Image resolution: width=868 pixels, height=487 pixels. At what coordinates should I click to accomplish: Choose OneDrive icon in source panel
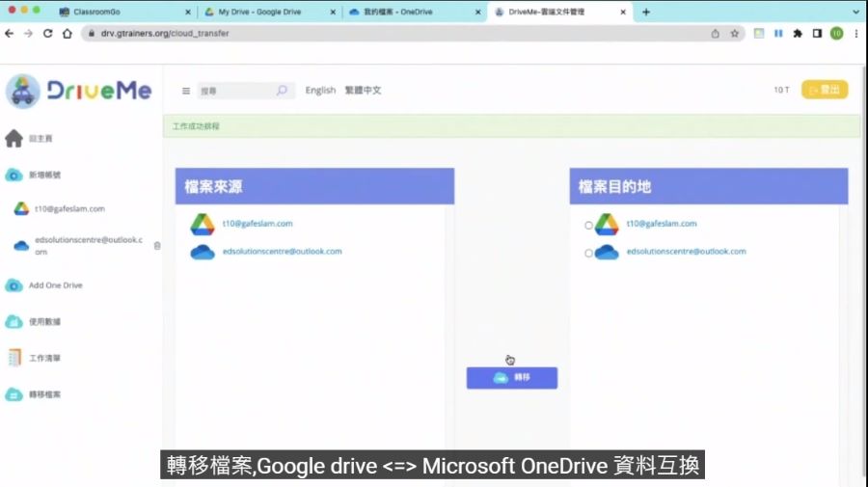[x=203, y=253]
